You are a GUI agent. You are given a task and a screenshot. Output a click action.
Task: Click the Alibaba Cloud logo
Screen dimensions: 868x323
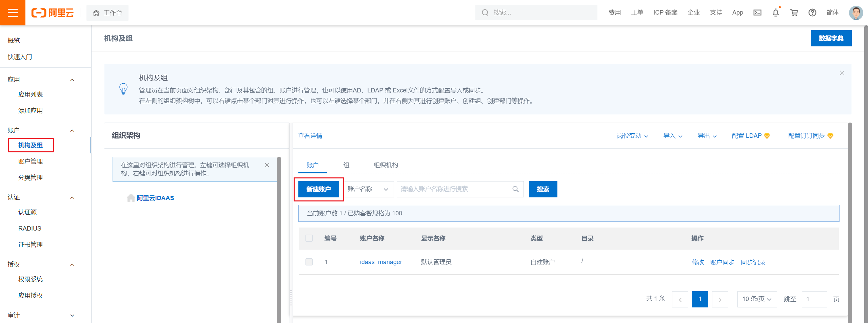coord(53,13)
